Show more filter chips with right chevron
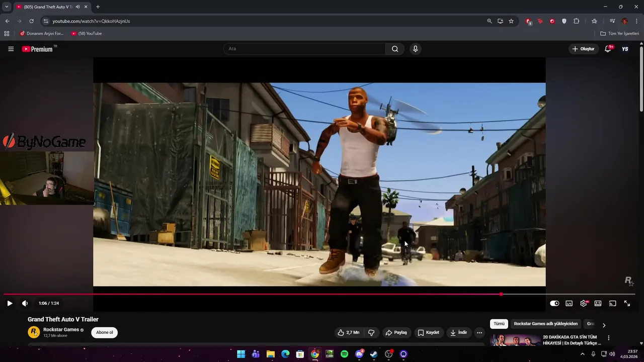 [x=604, y=325]
